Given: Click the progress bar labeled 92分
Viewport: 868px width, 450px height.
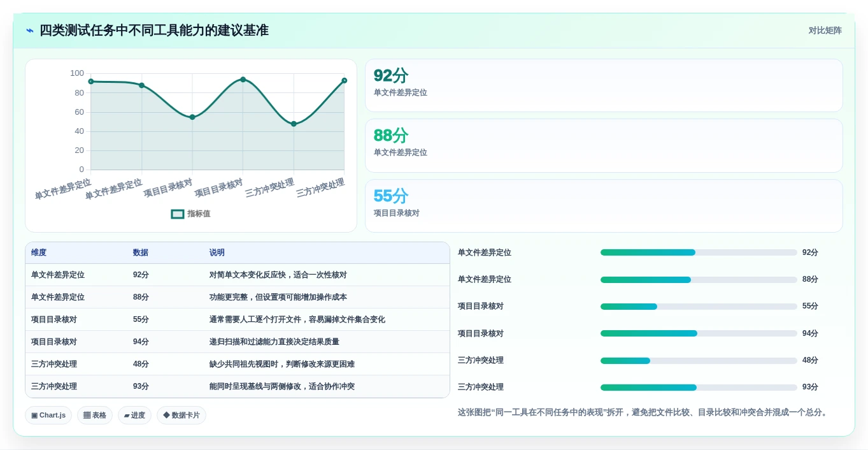Looking at the screenshot, I should click(x=699, y=253).
